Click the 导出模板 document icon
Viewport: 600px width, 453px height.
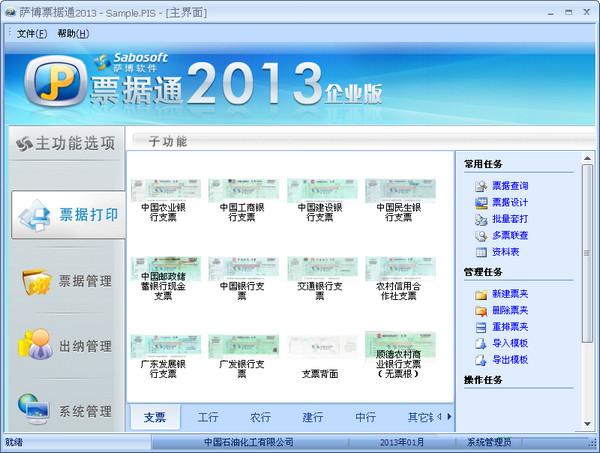pos(481,360)
